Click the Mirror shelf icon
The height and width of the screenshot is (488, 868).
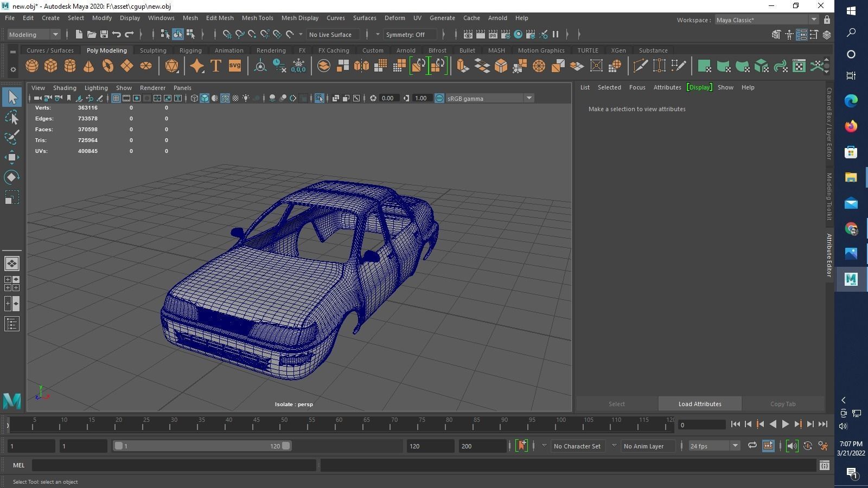click(x=361, y=66)
